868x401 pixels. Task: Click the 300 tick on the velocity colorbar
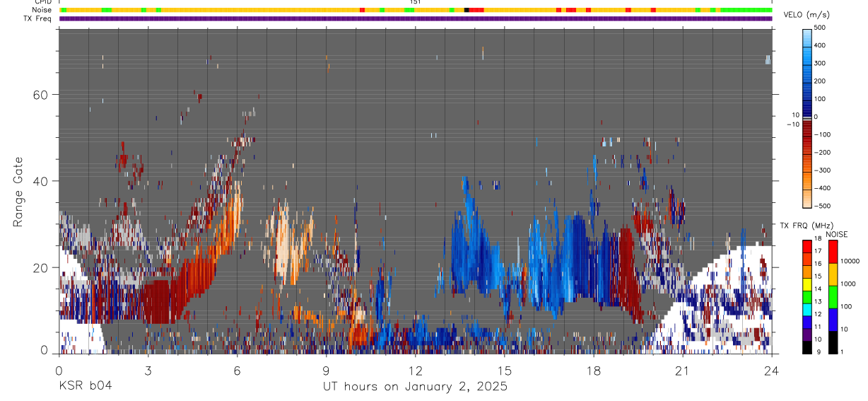point(820,63)
